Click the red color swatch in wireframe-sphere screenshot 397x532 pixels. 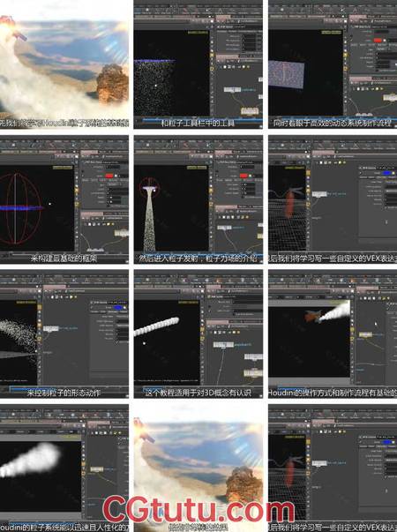(x=109, y=176)
